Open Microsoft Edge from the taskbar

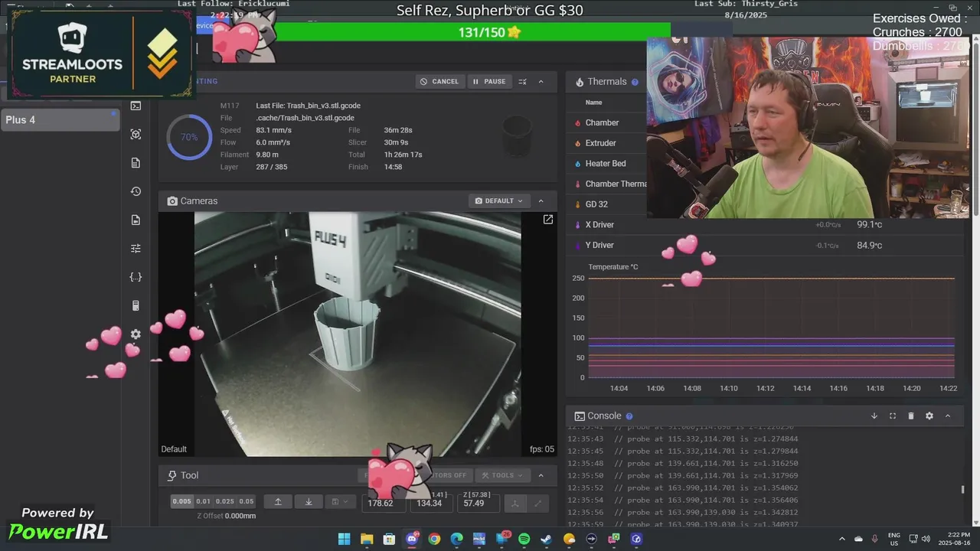(x=456, y=539)
